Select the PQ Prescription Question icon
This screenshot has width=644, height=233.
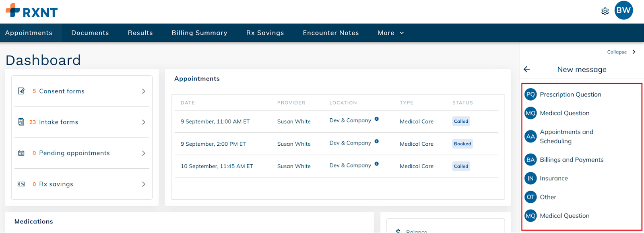530,95
